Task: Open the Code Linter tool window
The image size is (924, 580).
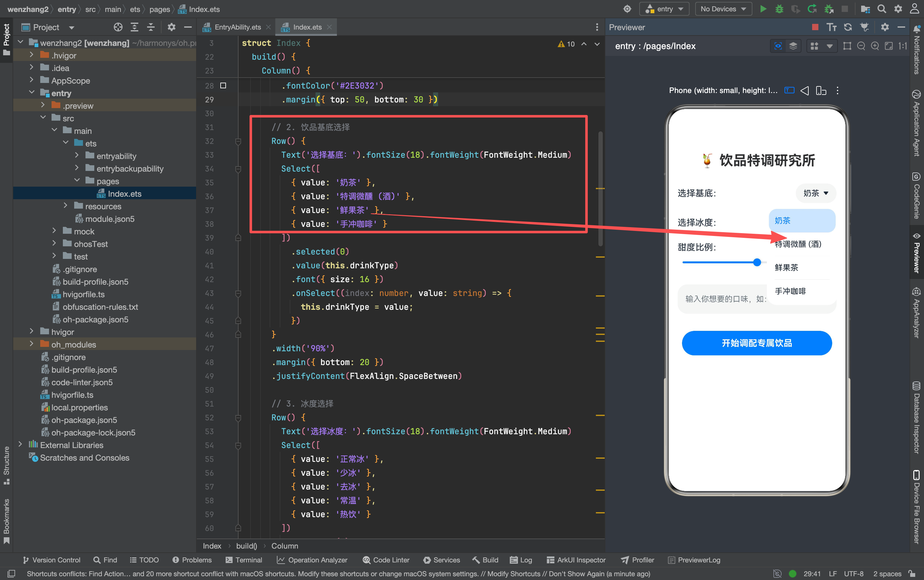Action: click(x=386, y=560)
